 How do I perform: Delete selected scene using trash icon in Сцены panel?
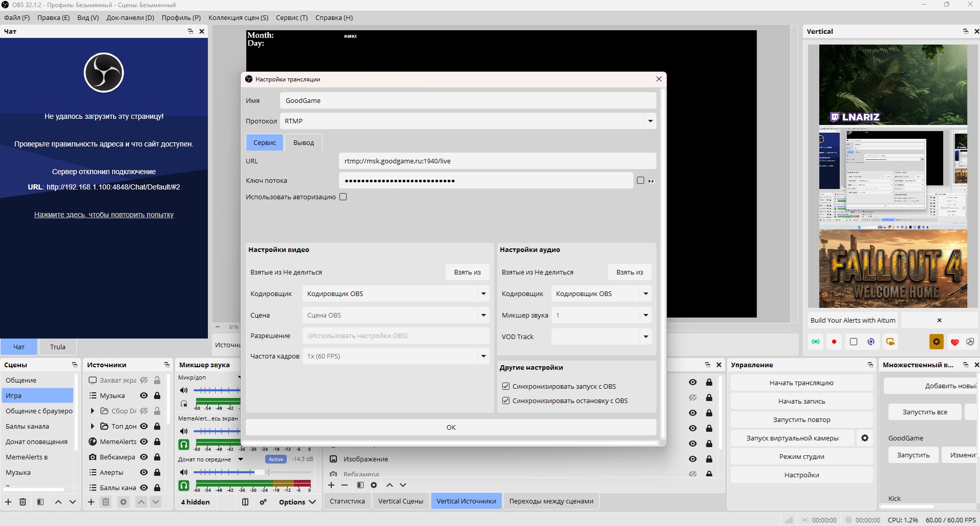pos(23,502)
